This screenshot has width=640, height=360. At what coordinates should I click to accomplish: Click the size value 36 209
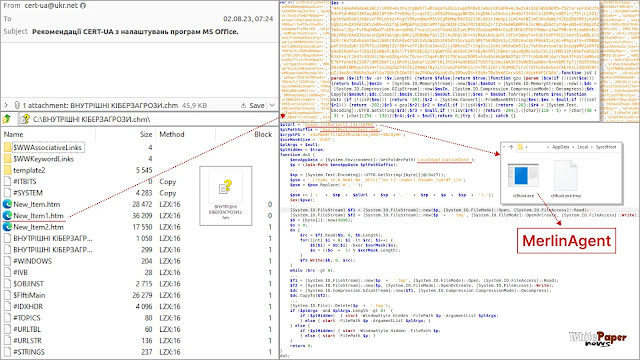click(142, 216)
